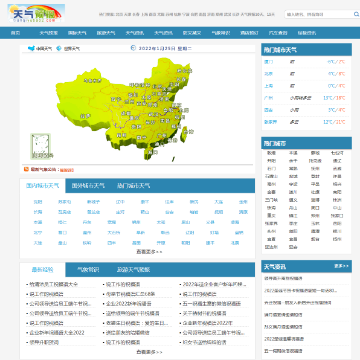
Task: Open 广州 in hot city weather panel
Action: point(268,98)
